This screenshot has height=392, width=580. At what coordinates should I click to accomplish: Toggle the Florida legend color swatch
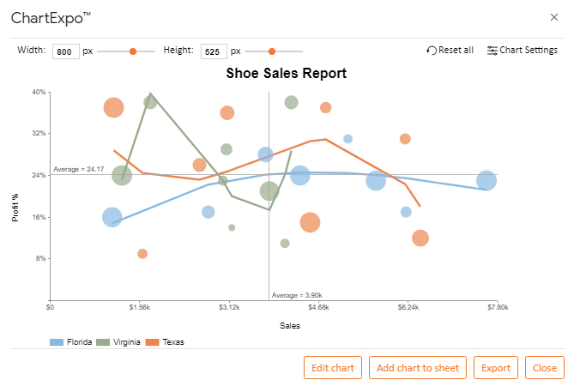point(57,342)
